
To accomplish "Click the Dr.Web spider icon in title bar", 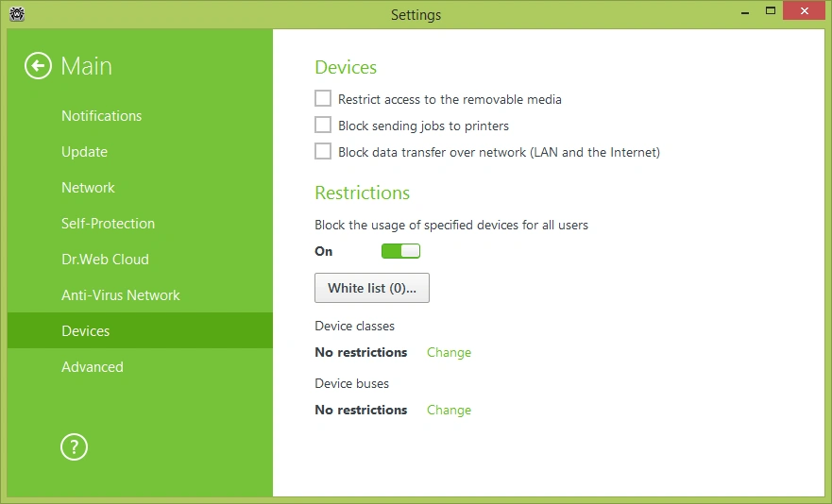I will (16, 13).
